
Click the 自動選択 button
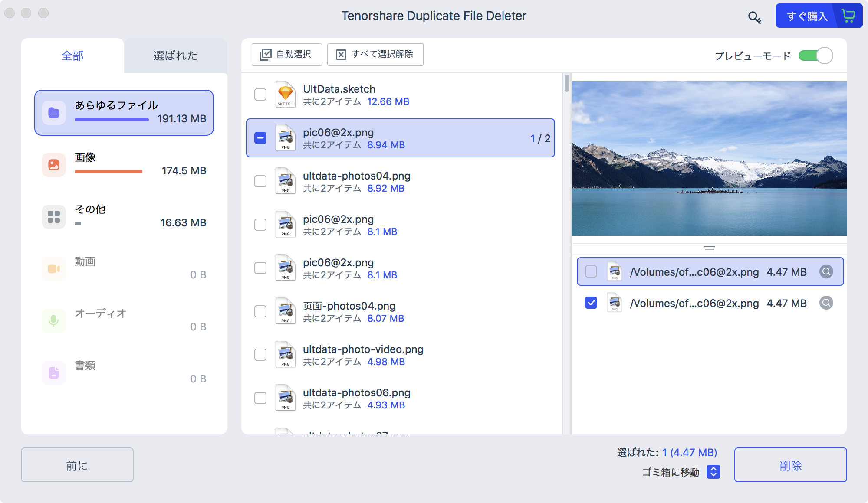[286, 54]
